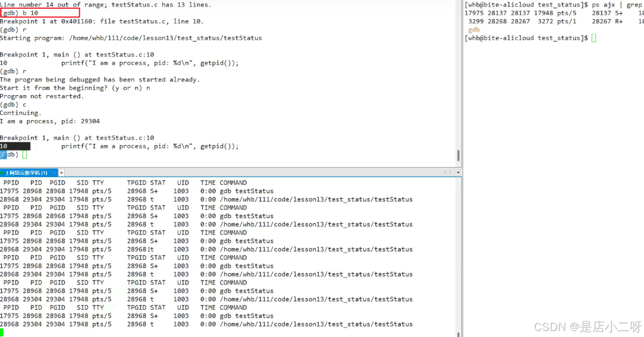644x337 pixels.
Task: Switch to the 阿里云教学机 [1] tab
Action: pos(28,173)
